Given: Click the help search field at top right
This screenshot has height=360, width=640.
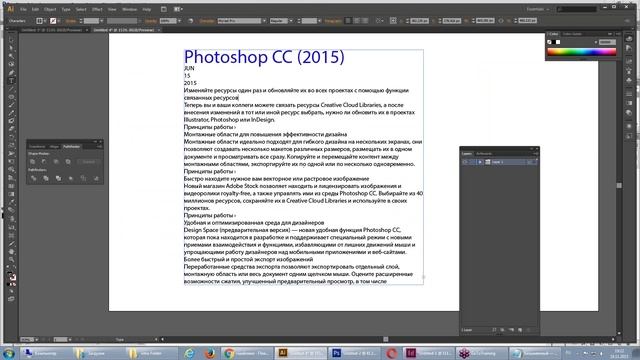Looking at the screenshot, I should [x=577, y=9].
